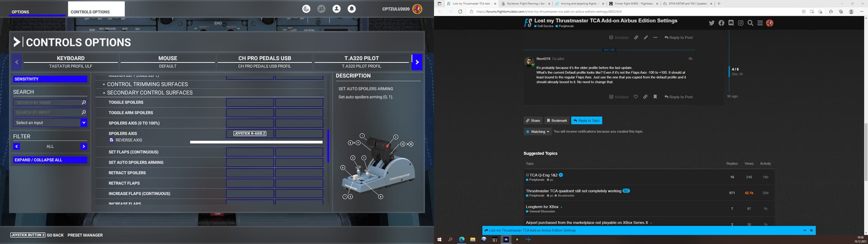
Task: Close the blue reply draft bar
Action: [811, 230]
